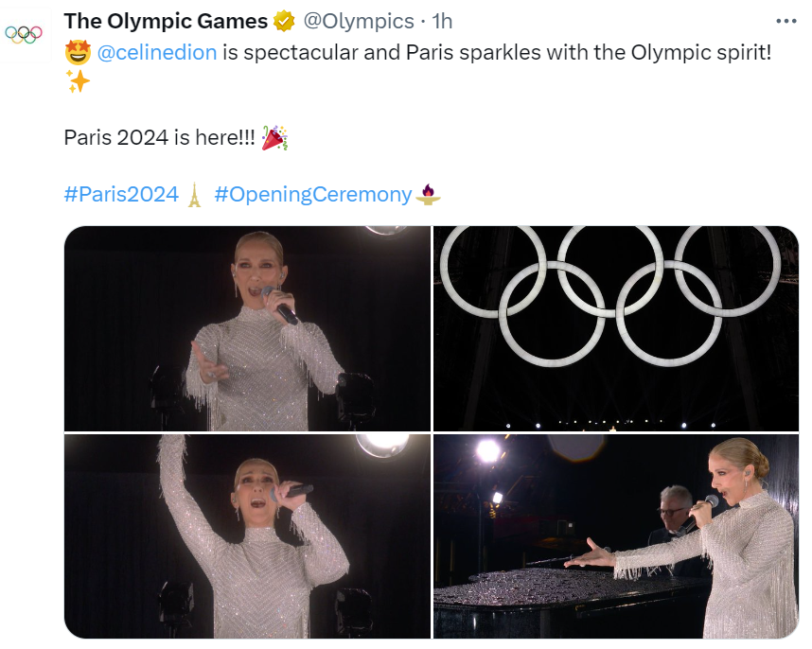Open the Olympic rings photo

pos(616,328)
